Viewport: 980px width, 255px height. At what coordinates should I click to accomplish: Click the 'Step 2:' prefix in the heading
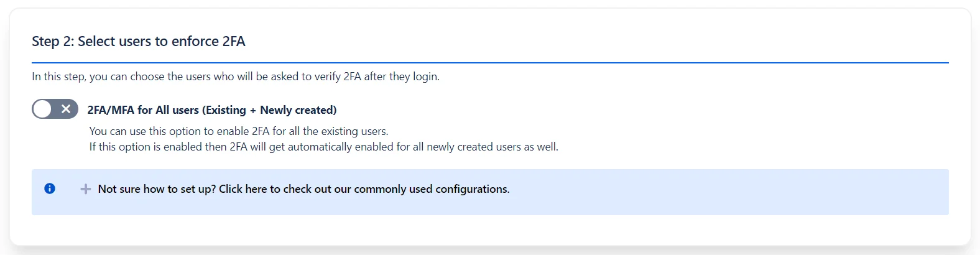(53, 42)
